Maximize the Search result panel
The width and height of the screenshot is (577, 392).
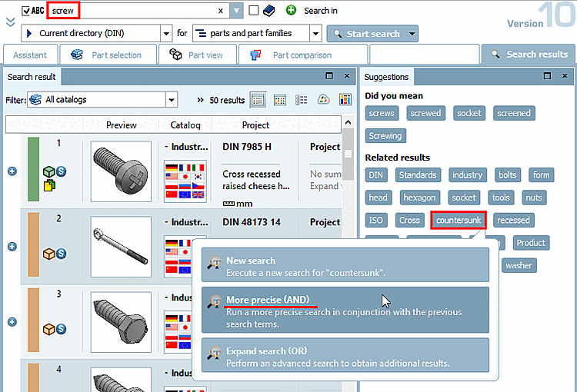pos(329,76)
